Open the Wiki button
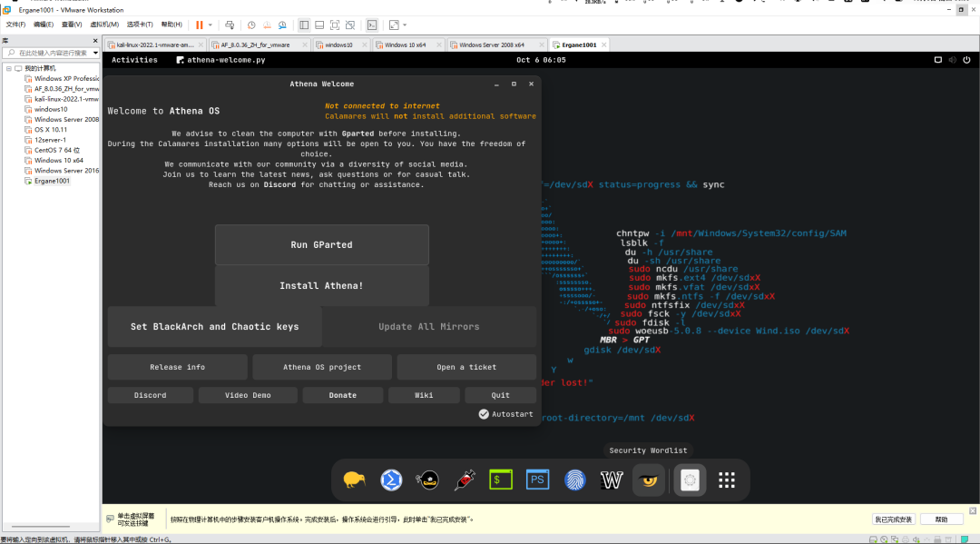Screen dimensions: 980x544 tap(424, 395)
